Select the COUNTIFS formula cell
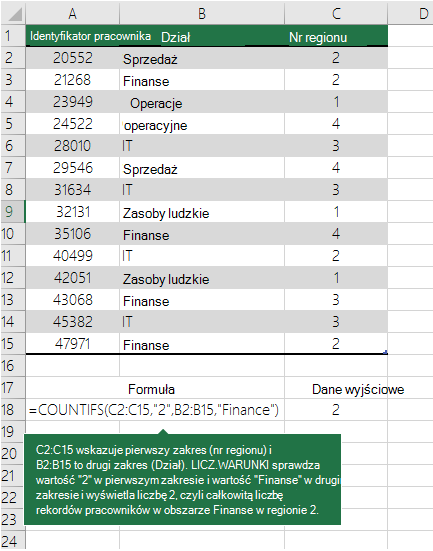 point(155,410)
